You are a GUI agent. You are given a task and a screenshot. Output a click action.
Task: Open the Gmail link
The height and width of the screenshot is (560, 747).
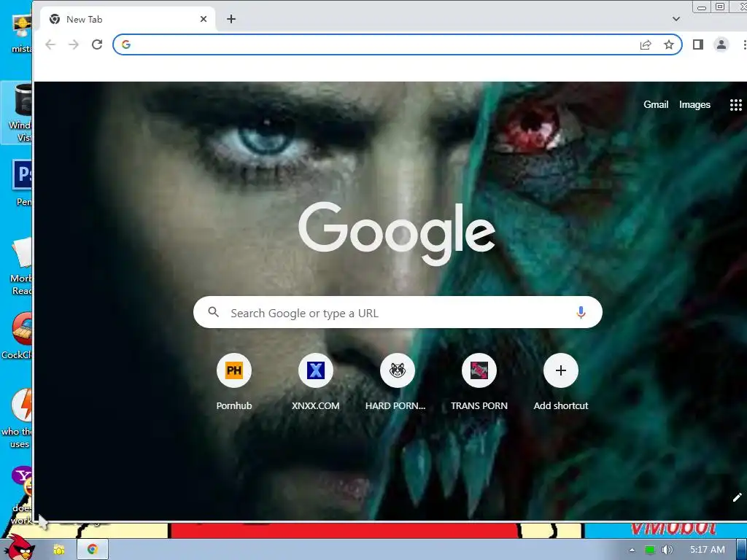tap(656, 105)
